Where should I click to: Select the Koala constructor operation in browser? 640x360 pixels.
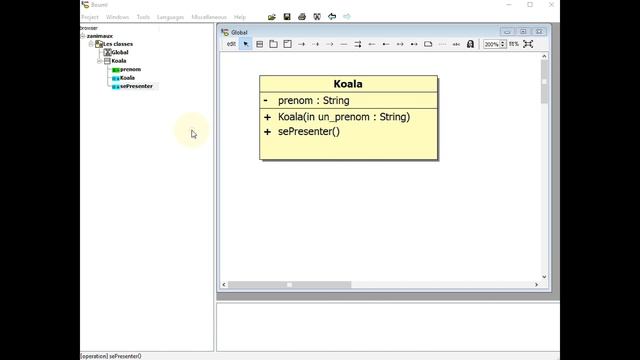click(127, 78)
